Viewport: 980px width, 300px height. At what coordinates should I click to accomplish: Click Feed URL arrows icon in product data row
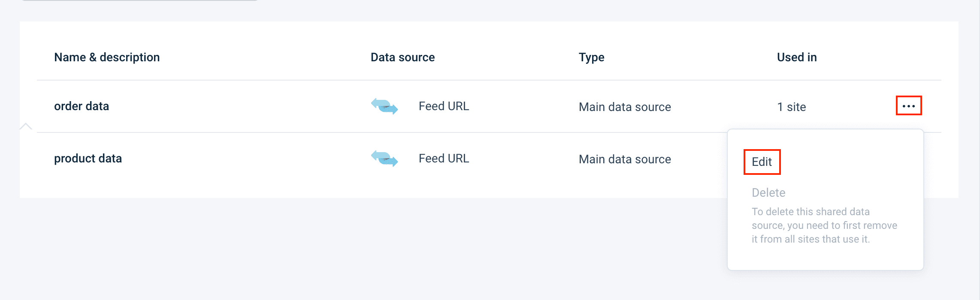[384, 159]
